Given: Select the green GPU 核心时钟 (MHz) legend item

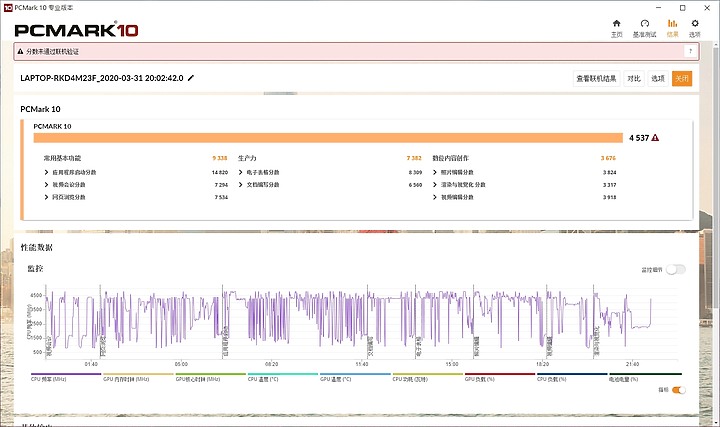Looking at the screenshot, I should point(210,377).
